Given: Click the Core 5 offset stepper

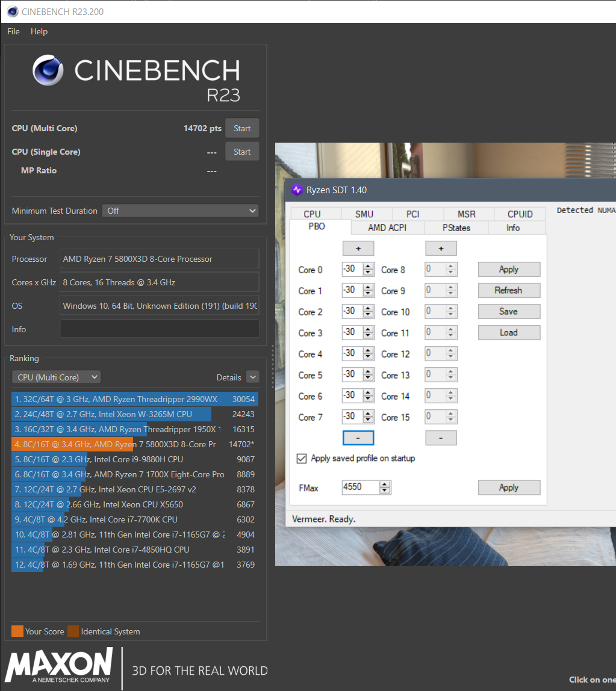Looking at the screenshot, I should point(358,374).
